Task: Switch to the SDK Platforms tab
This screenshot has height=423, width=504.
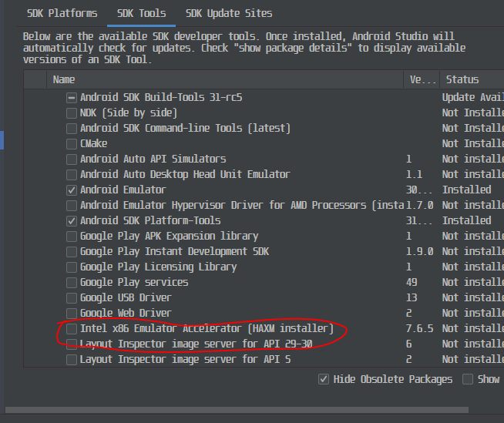Action: [62, 13]
